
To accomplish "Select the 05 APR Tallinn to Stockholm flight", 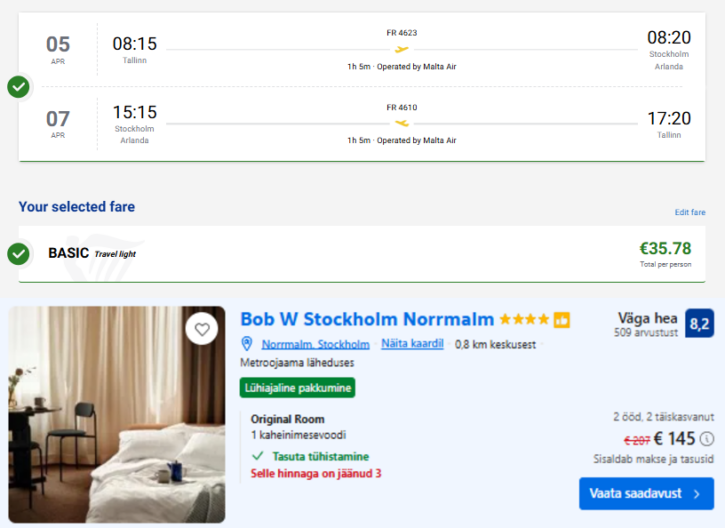I will click(x=361, y=49).
